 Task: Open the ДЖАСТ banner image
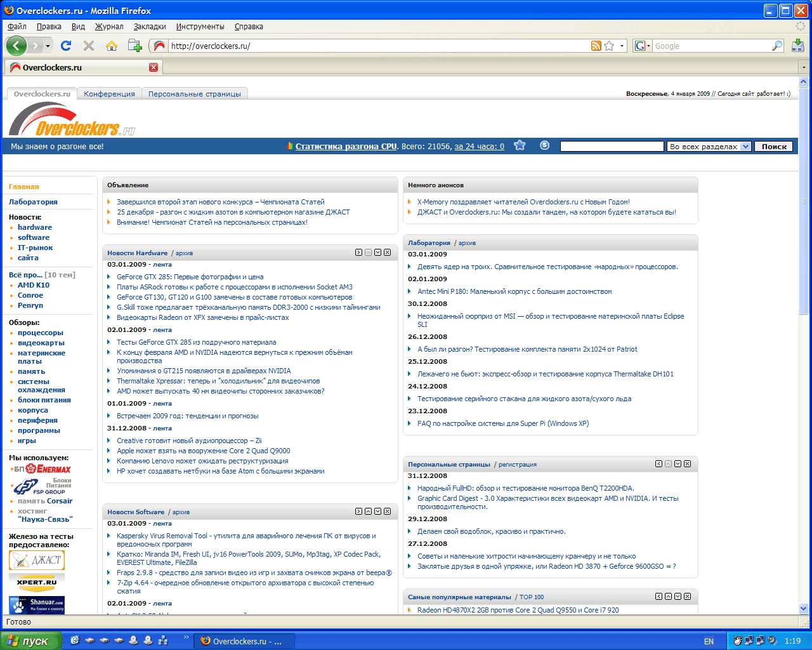point(37,560)
